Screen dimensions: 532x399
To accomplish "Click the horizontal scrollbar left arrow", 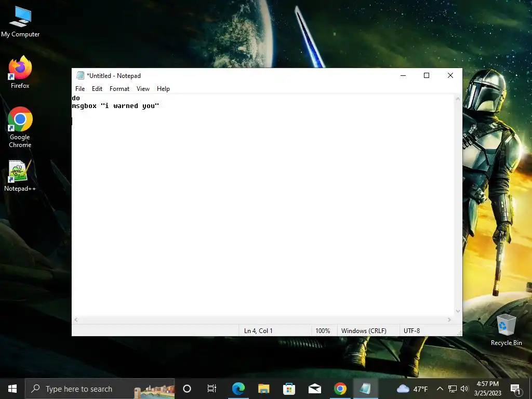I will pyautogui.click(x=76, y=320).
